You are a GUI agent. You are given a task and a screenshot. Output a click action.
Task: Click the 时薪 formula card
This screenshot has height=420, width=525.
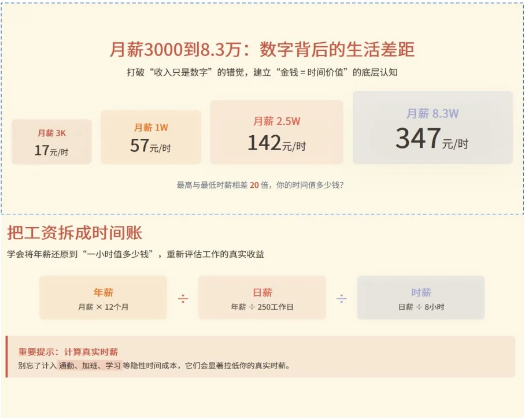[421, 297]
